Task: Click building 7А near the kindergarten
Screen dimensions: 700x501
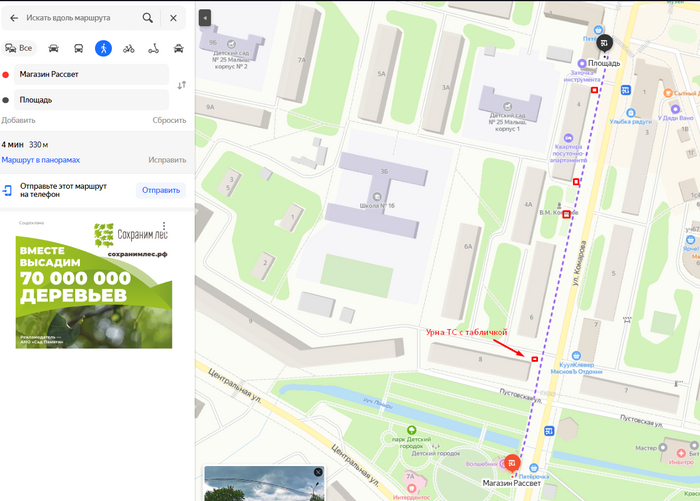Action: coord(302,60)
